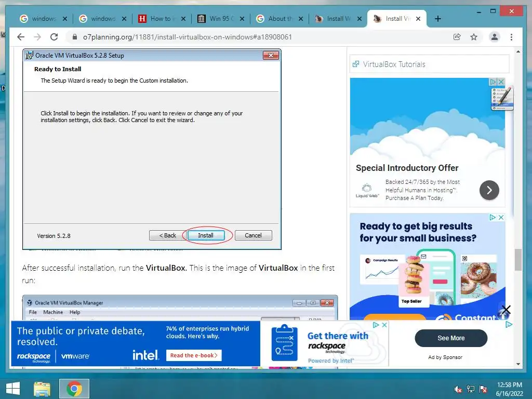532x399 pixels.
Task: Click the AdChoices icon on rackspace banner
Action: pos(376,325)
